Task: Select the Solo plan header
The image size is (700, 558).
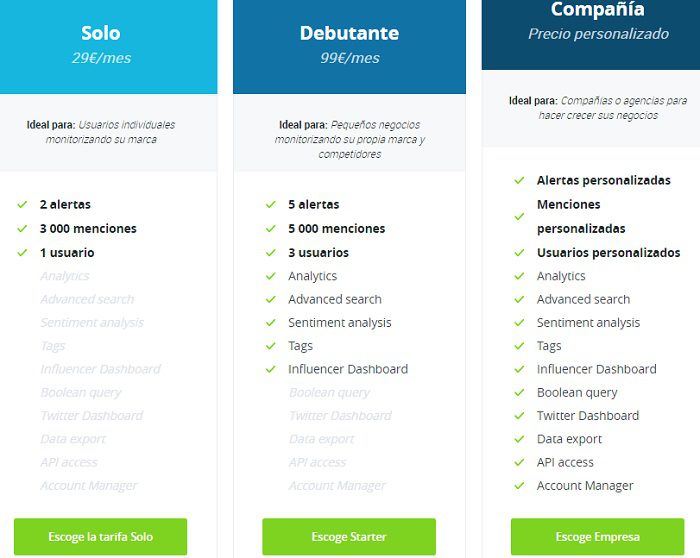Action: 100,34
